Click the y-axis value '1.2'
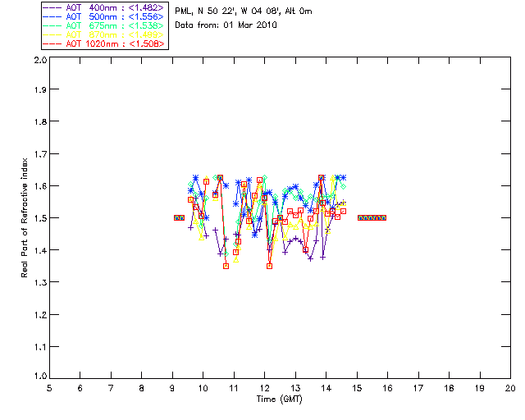 pyautogui.click(x=40, y=315)
